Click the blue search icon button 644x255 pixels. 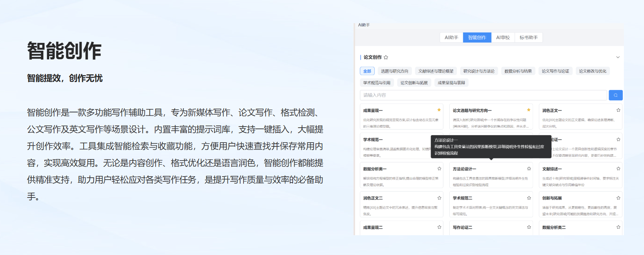[615, 95]
